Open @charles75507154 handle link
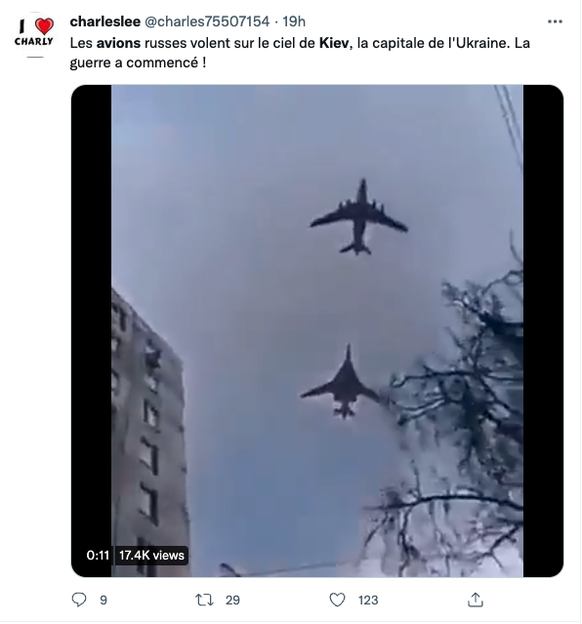The height and width of the screenshot is (624, 582). click(x=207, y=21)
